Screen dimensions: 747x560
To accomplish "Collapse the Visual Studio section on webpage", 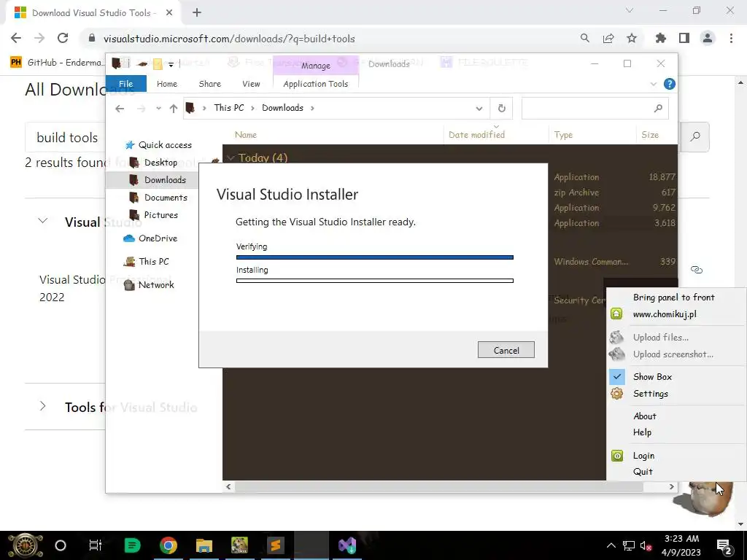I will [x=43, y=221].
